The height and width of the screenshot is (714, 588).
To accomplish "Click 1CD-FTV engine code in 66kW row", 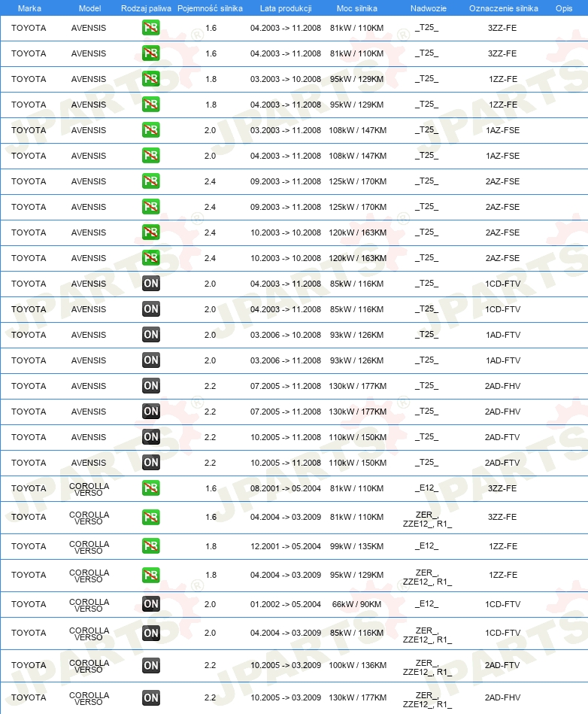I will pyautogui.click(x=502, y=604).
